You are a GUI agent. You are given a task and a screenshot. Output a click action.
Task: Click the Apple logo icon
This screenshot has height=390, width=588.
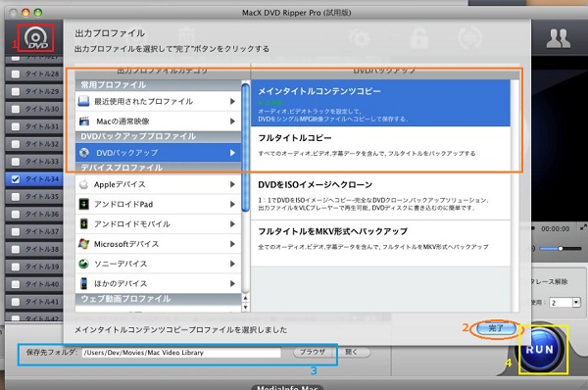pos(84,184)
